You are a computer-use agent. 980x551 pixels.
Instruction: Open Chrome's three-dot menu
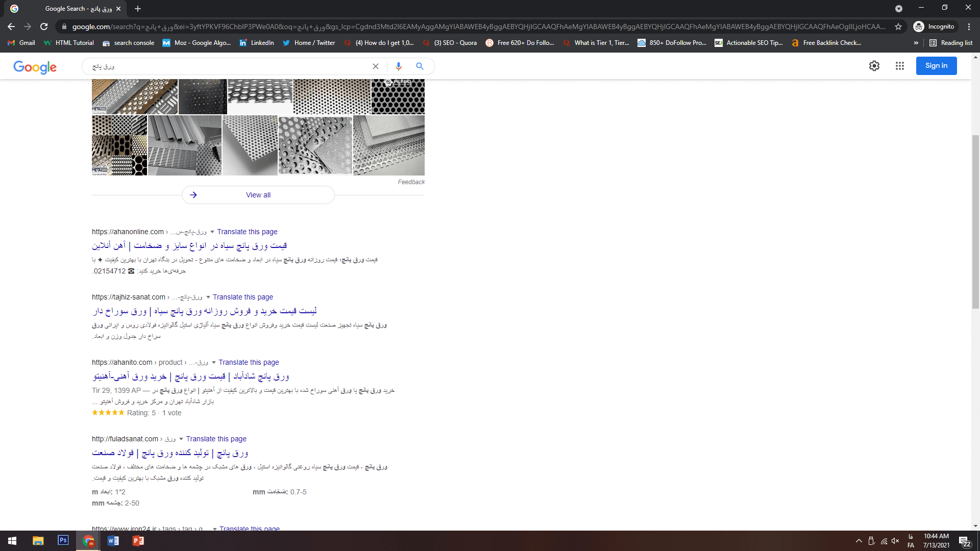(969, 27)
